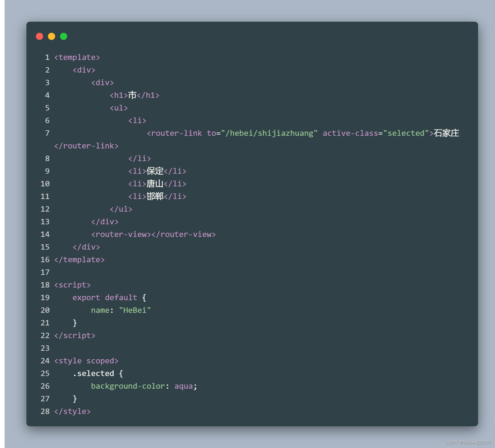The image size is (495, 448).
Task: Click the closing </script> tag
Action: 75,335
